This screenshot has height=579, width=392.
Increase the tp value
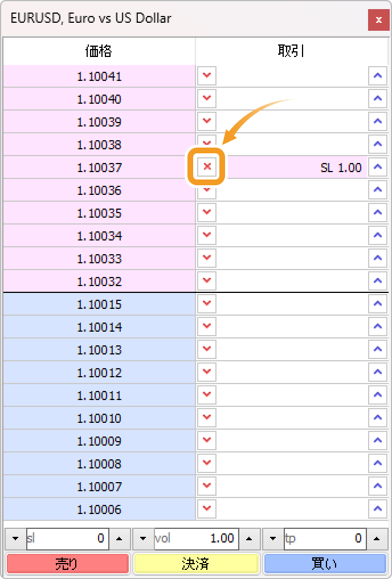click(x=376, y=539)
